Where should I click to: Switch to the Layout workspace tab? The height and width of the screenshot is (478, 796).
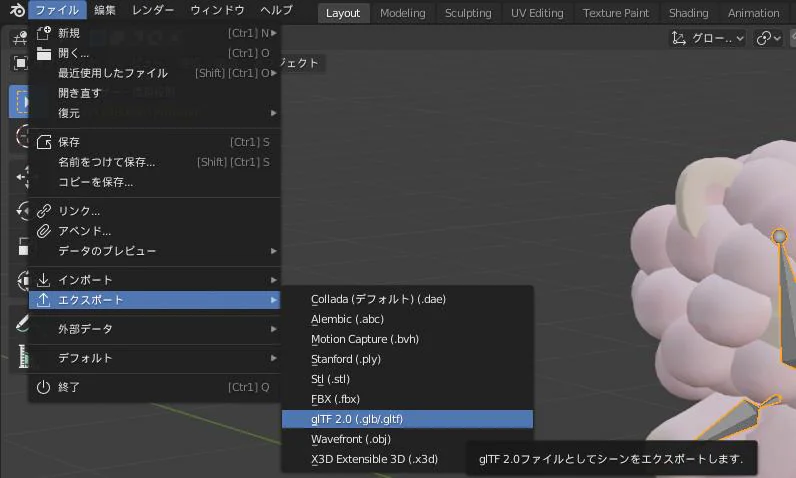click(x=343, y=13)
